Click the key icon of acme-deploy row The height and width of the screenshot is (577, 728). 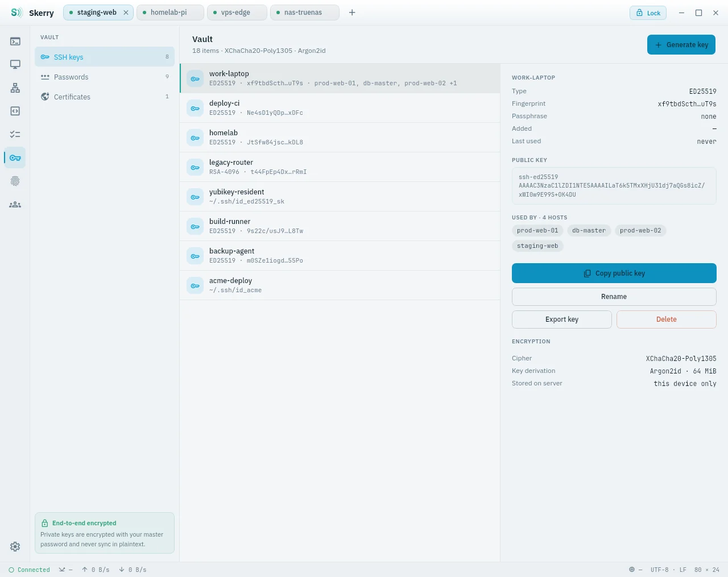tap(195, 285)
